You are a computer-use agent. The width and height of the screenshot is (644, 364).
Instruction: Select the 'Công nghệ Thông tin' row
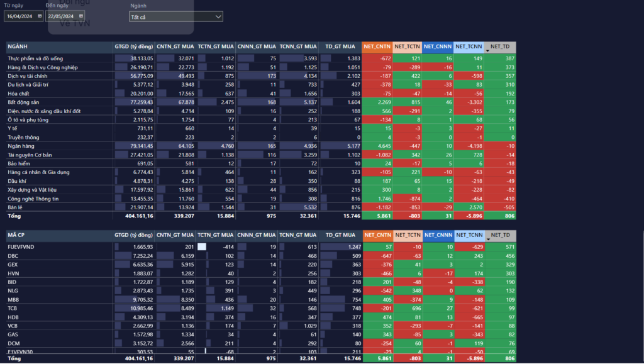(x=33, y=198)
